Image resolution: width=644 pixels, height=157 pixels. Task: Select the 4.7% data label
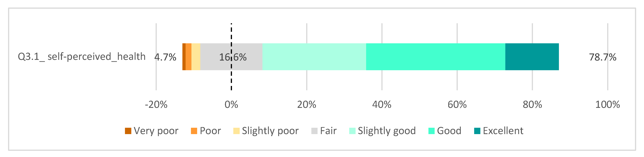(165, 57)
